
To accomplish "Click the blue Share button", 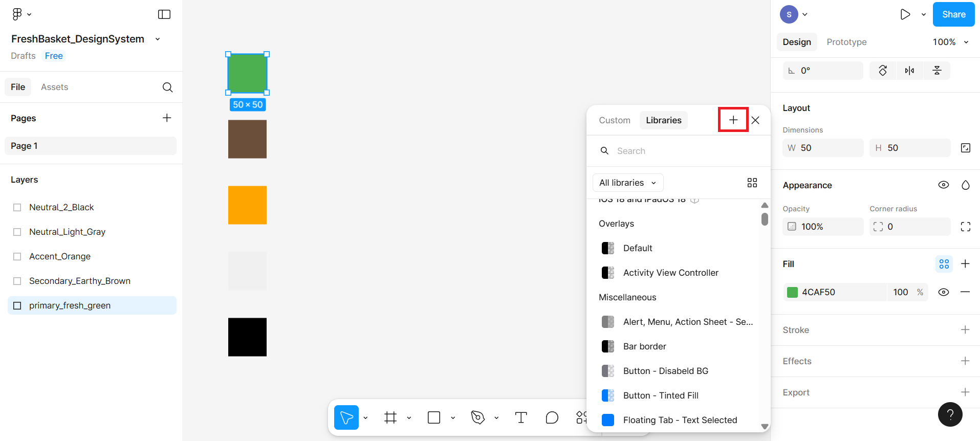I will (953, 14).
